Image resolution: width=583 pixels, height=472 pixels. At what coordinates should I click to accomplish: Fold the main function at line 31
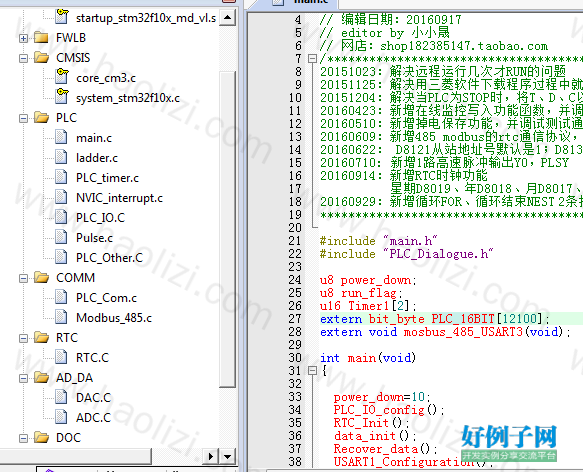(x=312, y=370)
